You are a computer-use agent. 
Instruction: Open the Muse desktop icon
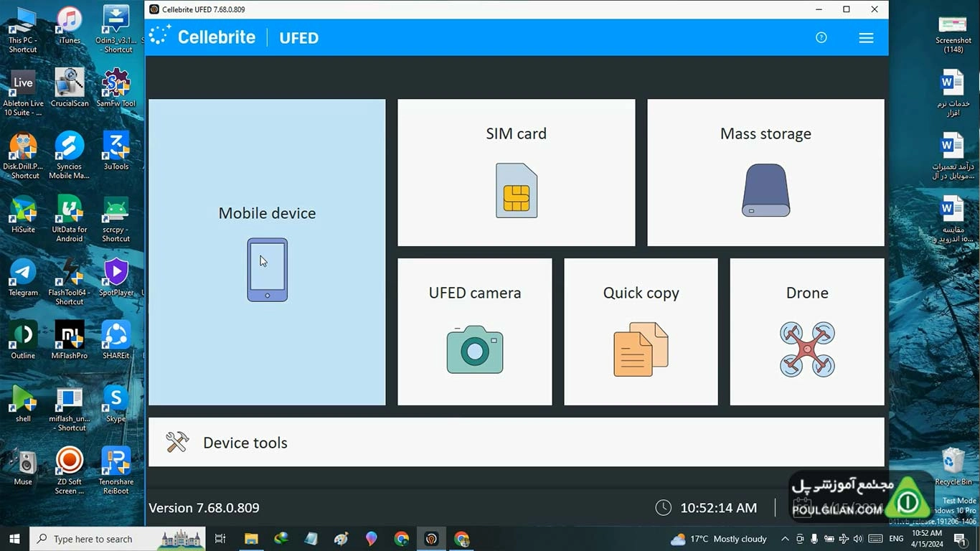click(23, 468)
